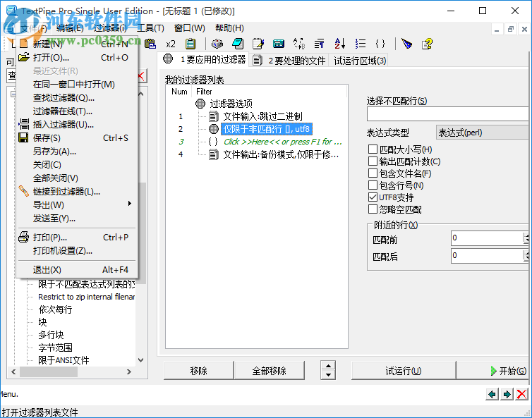Select 多行块 in the left tree

coord(51,335)
